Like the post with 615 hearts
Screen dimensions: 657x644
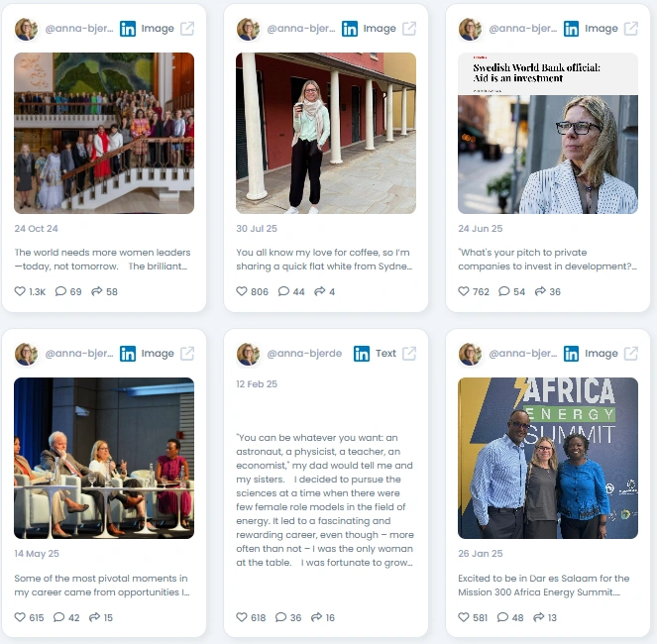pyautogui.click(x=20, y=617)
